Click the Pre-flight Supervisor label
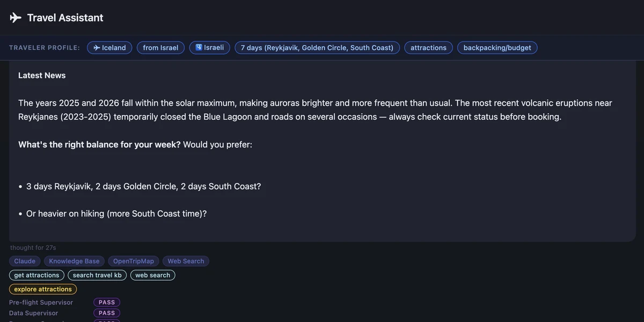 [x=41, y=303]
